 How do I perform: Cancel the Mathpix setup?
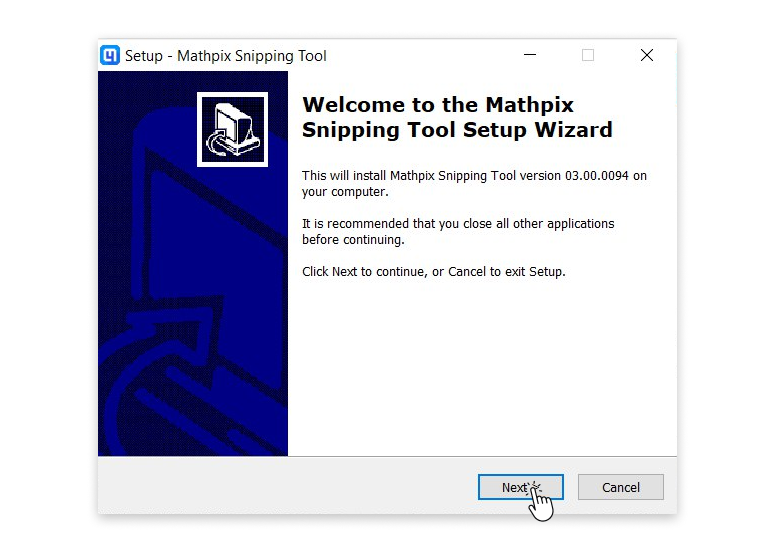[x=620, y=487]
